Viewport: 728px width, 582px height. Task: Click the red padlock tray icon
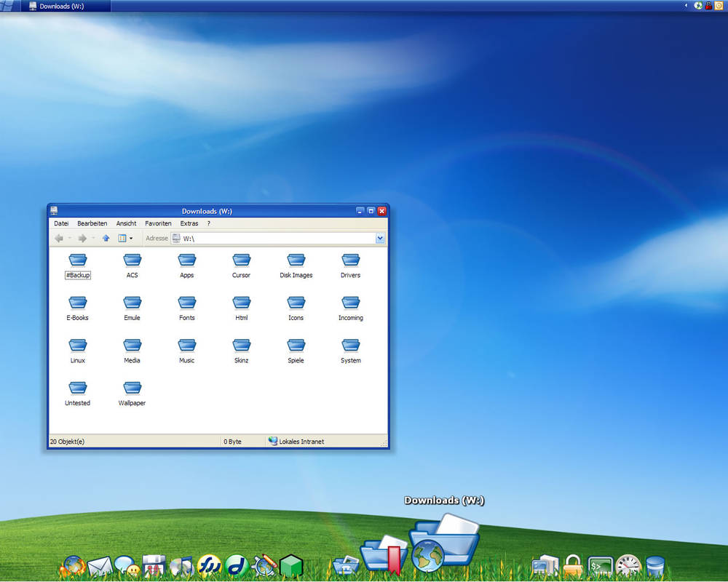point(708,6)
